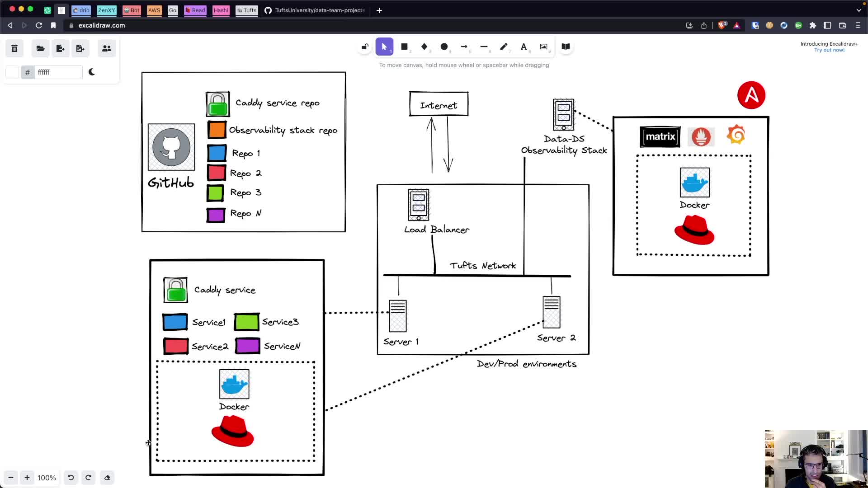868x488 pixels.
Task: Select the Arrow tool
Action: click(464, 47)
